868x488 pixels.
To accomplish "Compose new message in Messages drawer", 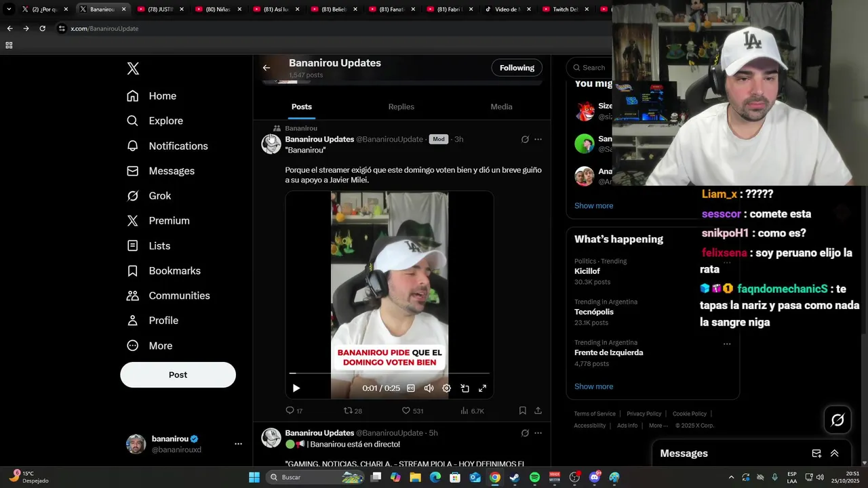I will 816,453.
